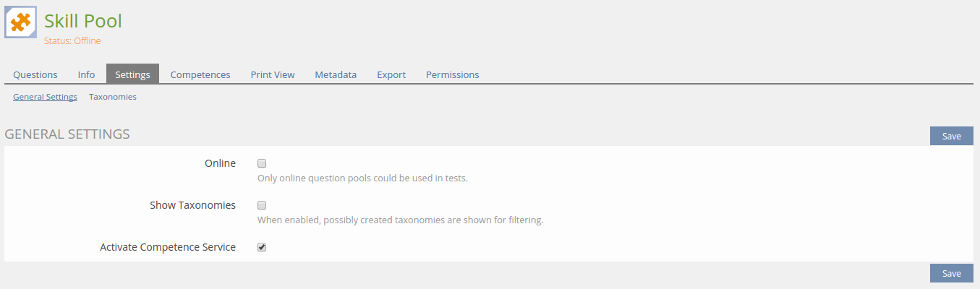Select the Settings tab
Screen dimensions: 980x289
click(132, 74)
